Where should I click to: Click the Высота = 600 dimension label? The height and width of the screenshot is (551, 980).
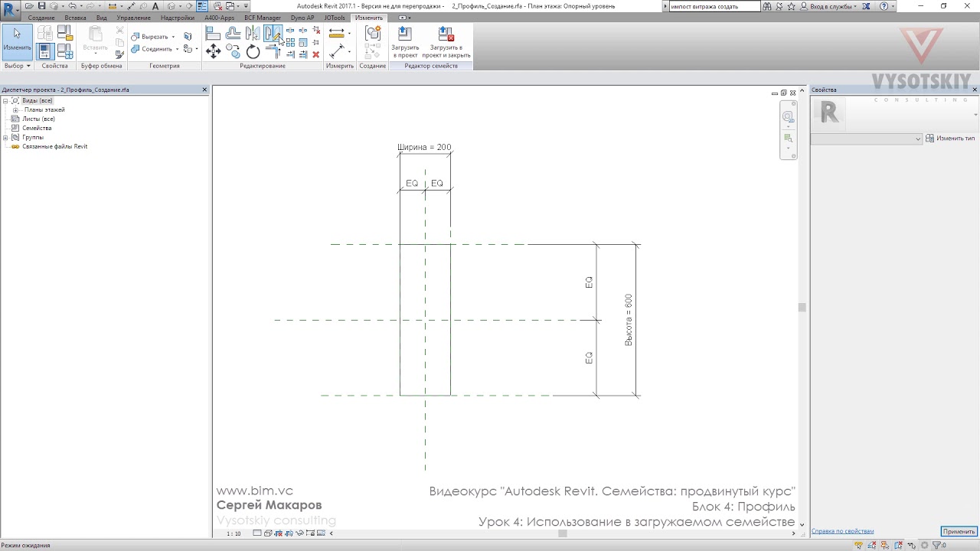[629, 320]
